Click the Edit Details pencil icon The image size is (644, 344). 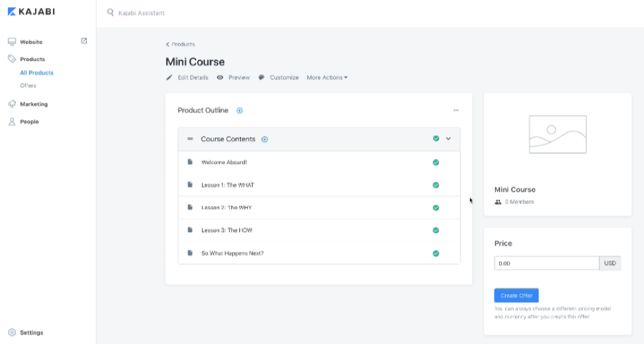coord(169,77)
